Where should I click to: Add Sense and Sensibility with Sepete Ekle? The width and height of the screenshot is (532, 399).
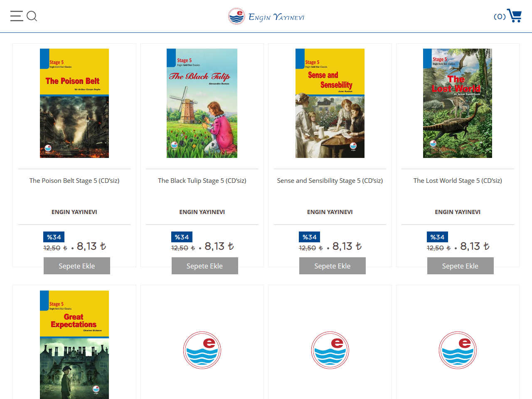(332, 266)
